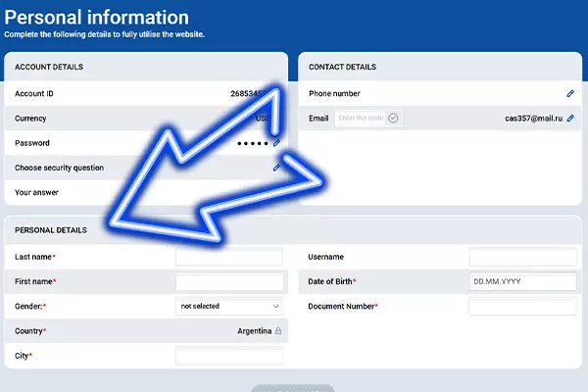Click the Account ID label
Screen dimensions: 588x392
[x=34, y=94]
